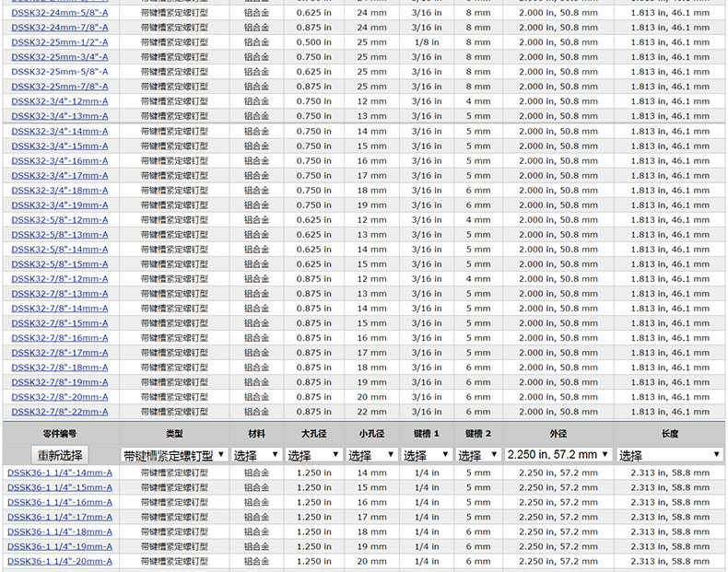Click the 重新选择 reset button
This screenshot has height=572, width=728.
coord(60,455)
